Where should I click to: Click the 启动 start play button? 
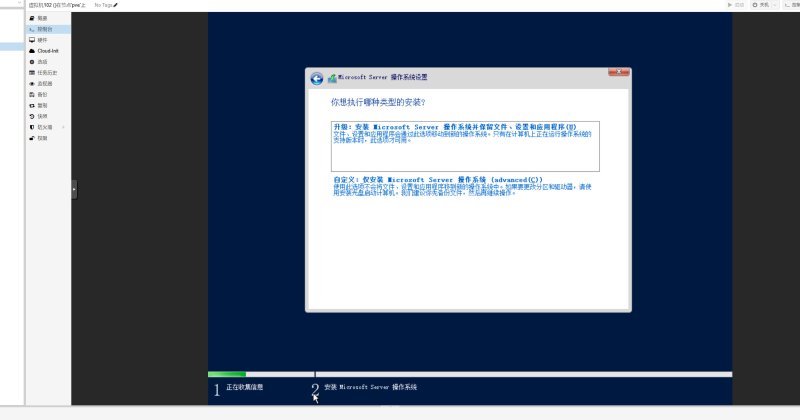(735, 5)
